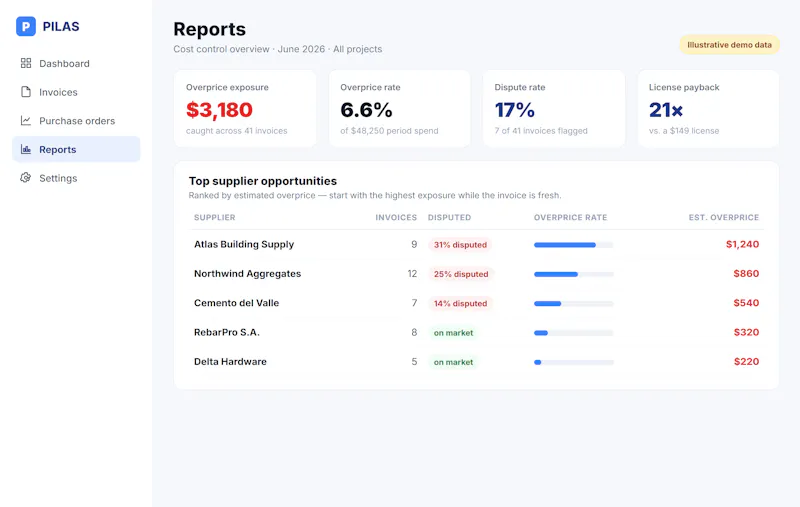Screen dimensions: 800x507
Task: Click invoice count 9 for Atlas
Action: pyautogui.click(x=414, y=244)
